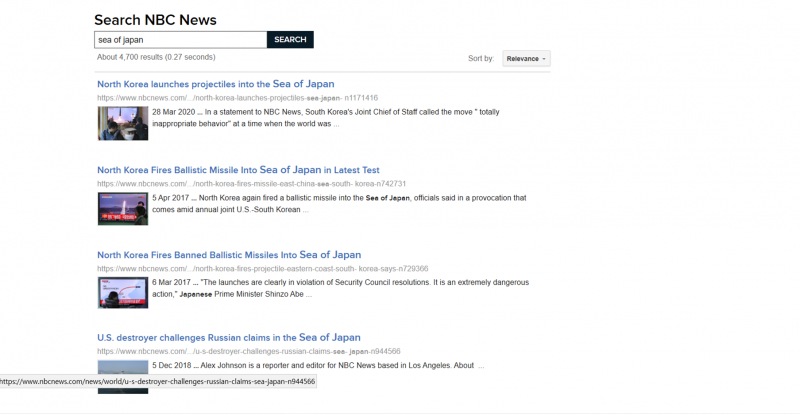
Task: Open 'U.S. destroyer challenges Russian claims' headline
Action: click(x=228, y=338)
